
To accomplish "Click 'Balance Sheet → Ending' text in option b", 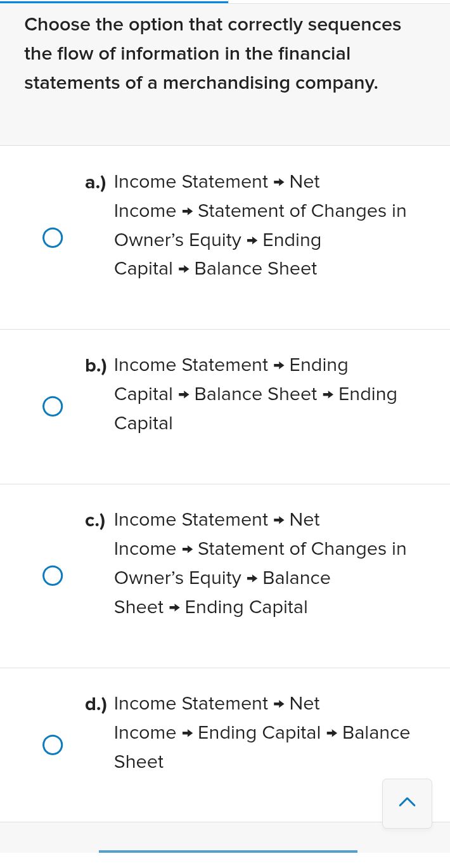I will coord(295,394).
